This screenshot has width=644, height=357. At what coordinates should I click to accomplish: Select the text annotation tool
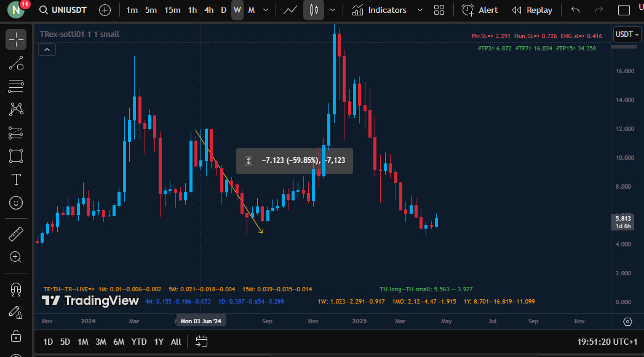(x=16, y=179)
